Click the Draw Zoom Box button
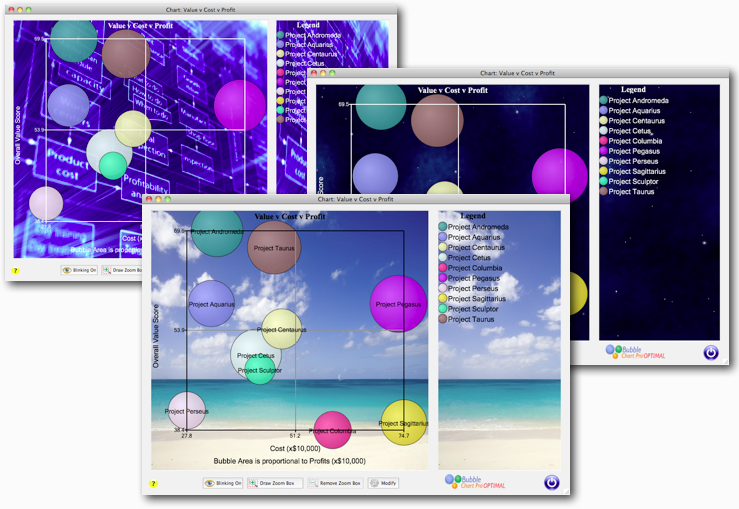The width and height of the screenshot is (739, 509). (272, 483)
